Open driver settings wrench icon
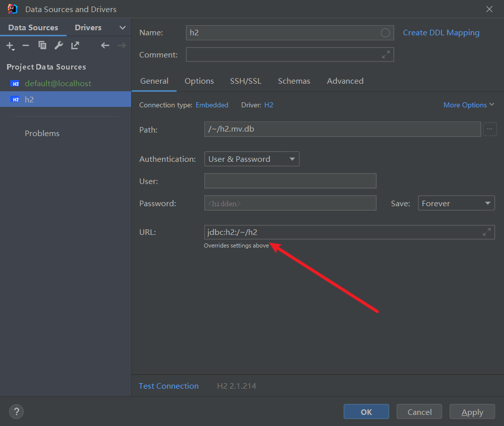 tap(59, 45)
